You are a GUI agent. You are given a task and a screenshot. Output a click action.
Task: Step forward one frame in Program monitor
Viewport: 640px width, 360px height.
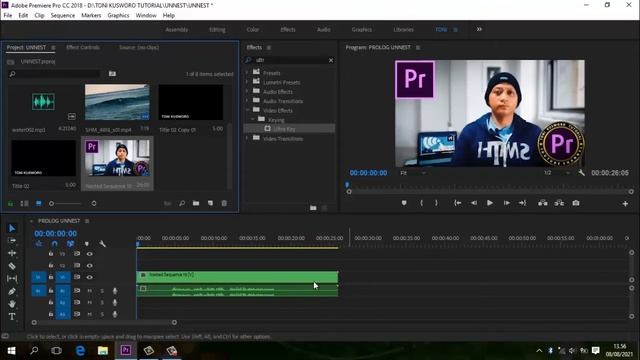coord(507,203)
